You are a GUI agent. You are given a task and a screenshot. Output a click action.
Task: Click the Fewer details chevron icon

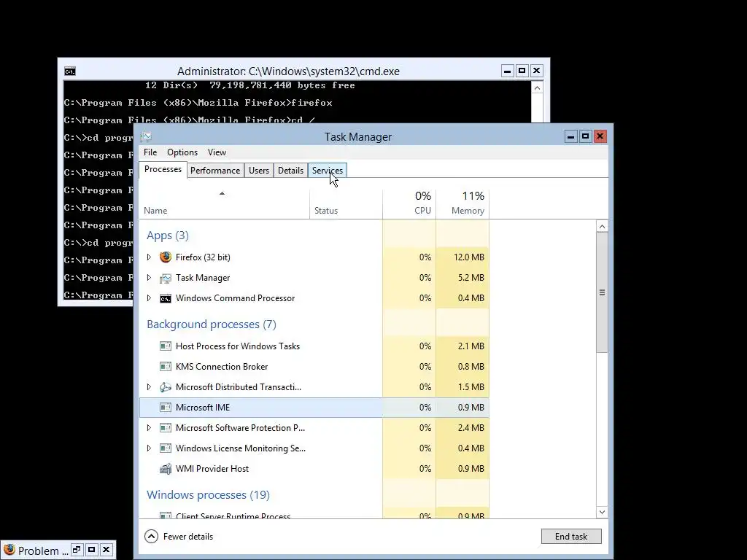coord(151,537)
